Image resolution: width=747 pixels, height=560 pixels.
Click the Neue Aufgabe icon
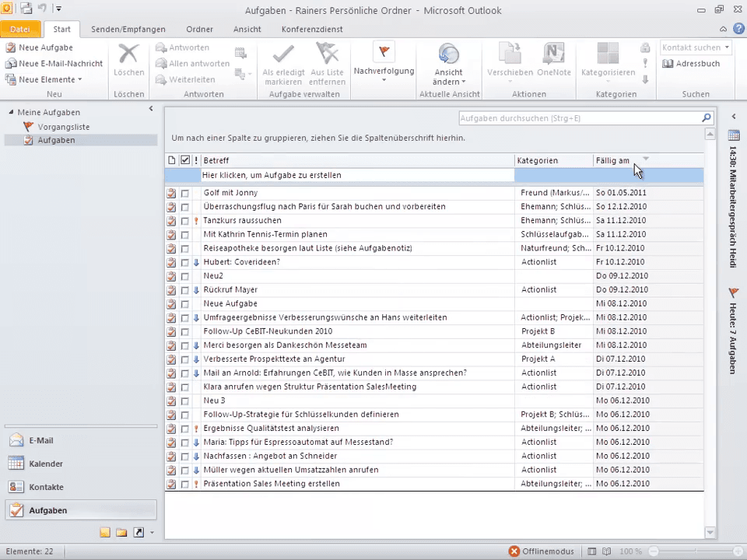(x=11, y=47)
